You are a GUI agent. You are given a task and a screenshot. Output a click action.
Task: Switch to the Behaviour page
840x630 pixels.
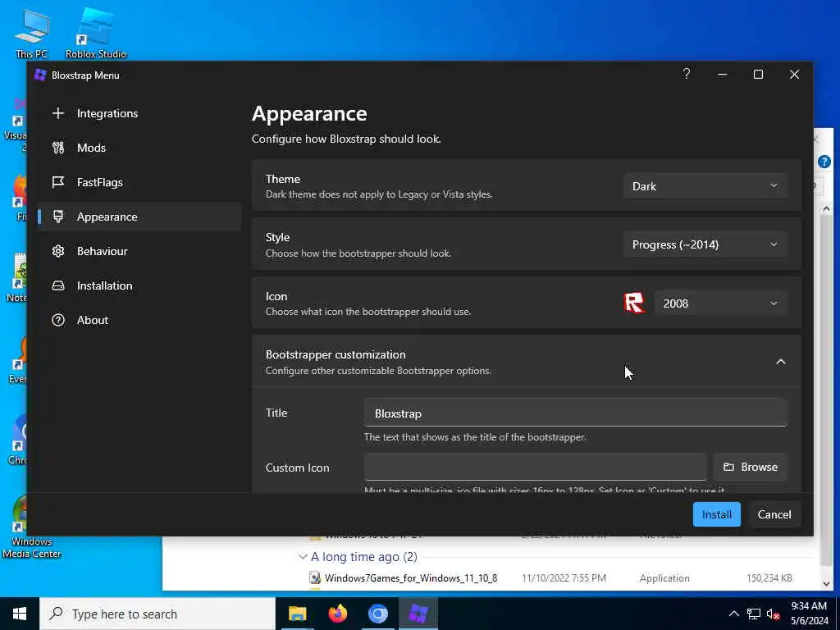tap(139, 251)
